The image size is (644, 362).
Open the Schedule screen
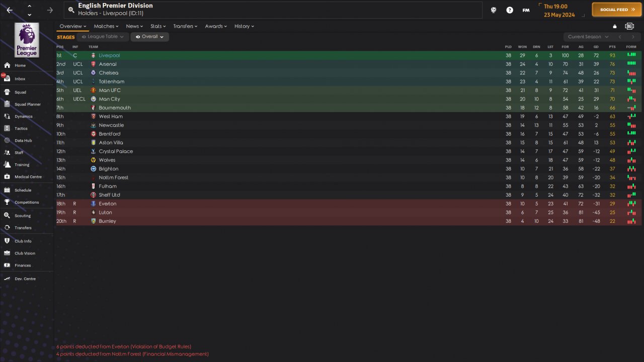pos(23,190)
